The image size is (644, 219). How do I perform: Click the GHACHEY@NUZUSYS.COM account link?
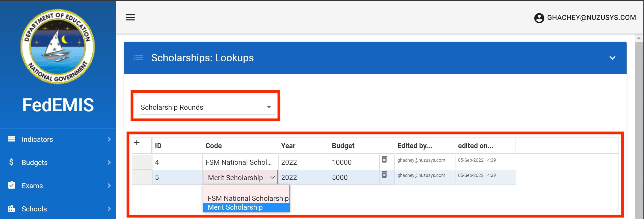[x=591, y=18]
